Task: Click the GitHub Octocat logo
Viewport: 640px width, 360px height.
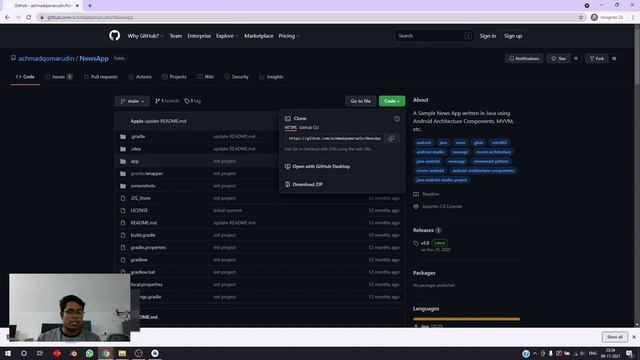Action: pyautogui.click(x=115, y=36)
